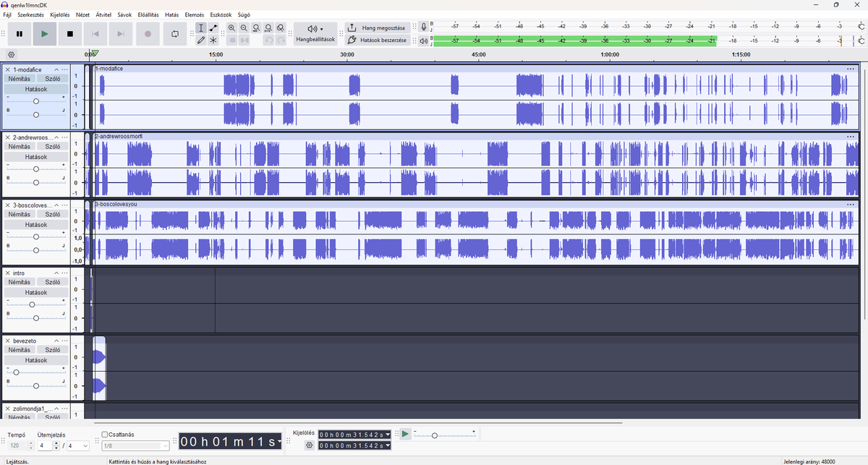Open 1-modafice track options menu dots
This screenshot has height=465, width=868.
coord(64,69)
